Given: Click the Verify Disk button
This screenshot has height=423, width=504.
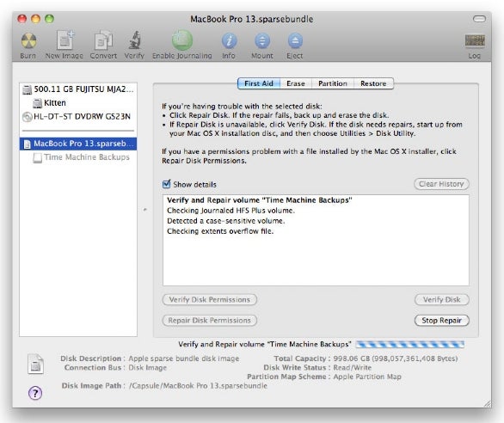Looking at the screenshot, I should tap(441, 299).
